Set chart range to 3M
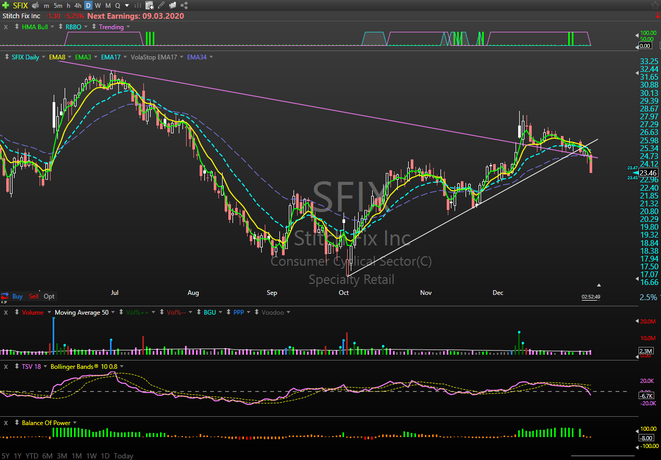 pos(62,456)
